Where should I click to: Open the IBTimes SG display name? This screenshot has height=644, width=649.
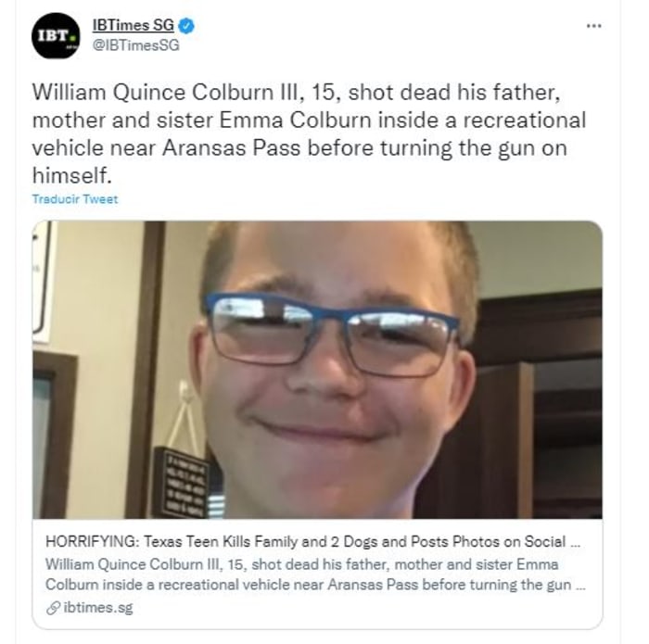click(x=134, y=25)
